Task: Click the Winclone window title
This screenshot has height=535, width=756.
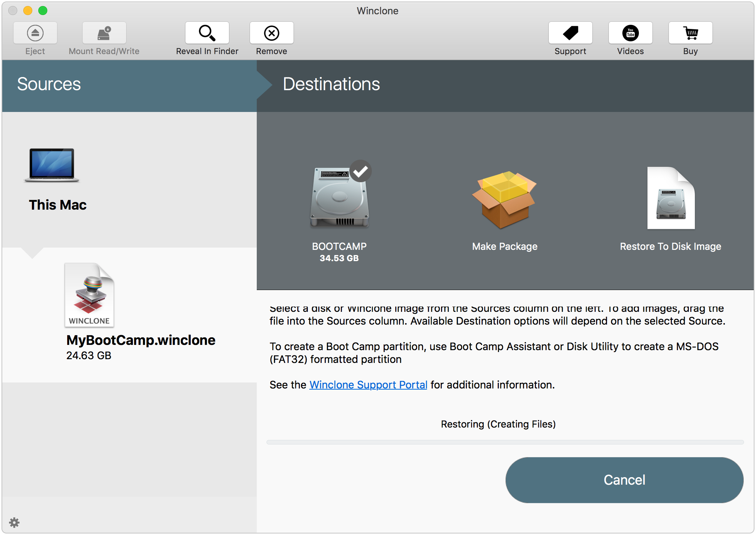Action: click(378, 11)
